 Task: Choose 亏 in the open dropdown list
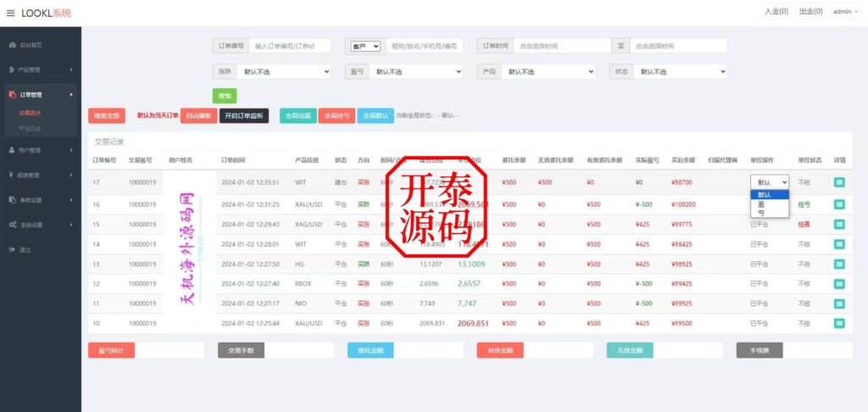[x=770, y=212]
